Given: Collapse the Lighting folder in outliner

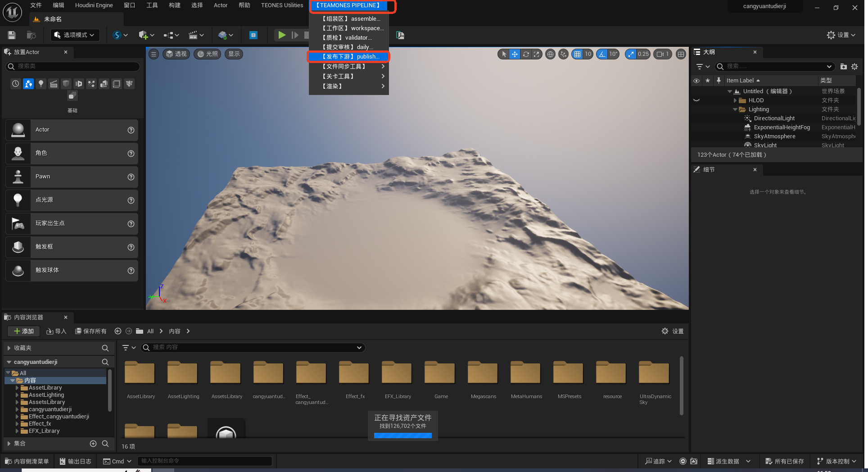Looking at the screenshot, I should pos(735,109).
